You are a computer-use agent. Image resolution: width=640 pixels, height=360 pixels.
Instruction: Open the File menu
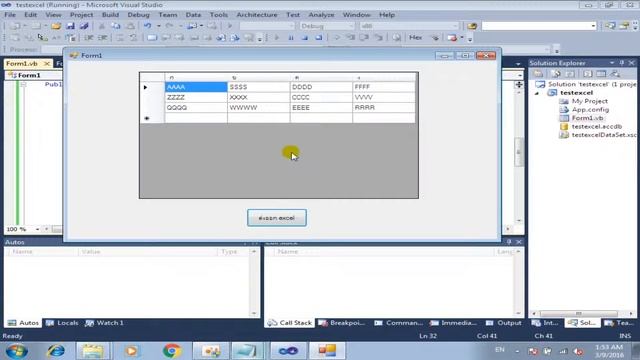point(10,15)
